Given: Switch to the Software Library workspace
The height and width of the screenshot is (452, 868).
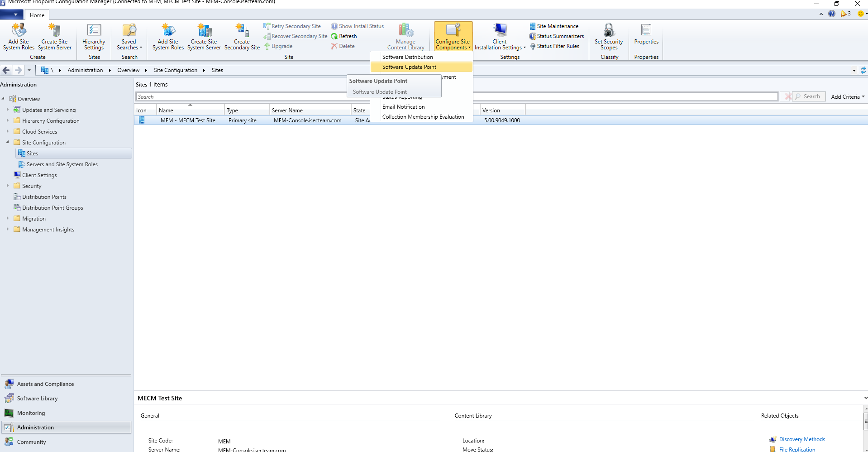Looking at the screenshot, I should 37,398.
